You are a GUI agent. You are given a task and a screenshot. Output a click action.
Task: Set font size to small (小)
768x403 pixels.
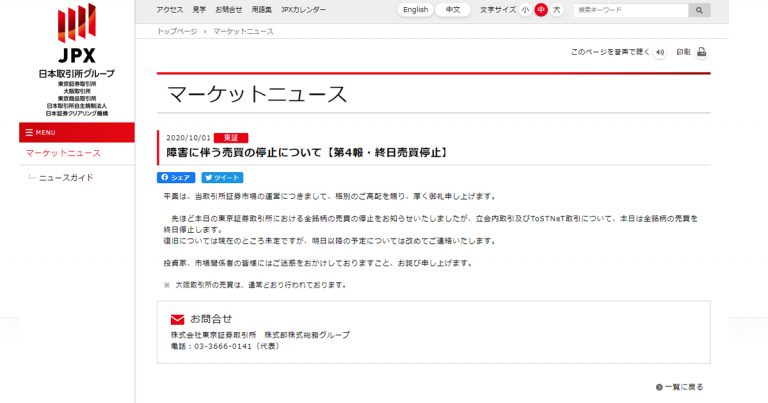point(526,10)
